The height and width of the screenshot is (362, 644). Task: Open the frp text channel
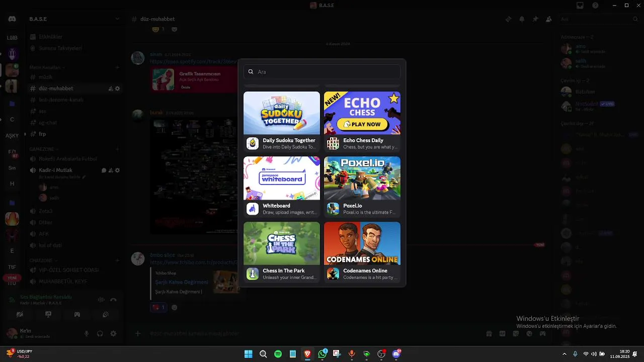[75, 134]
